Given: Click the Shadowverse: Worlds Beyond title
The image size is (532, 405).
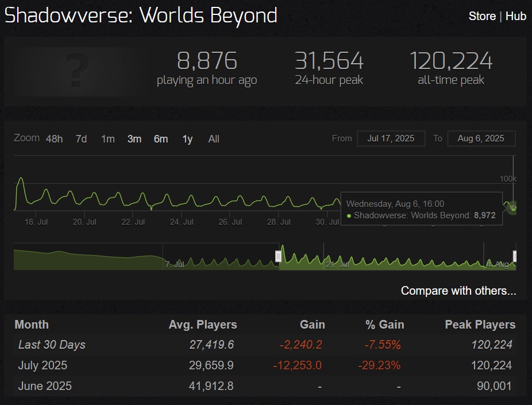Looking at the screenshot, I should point(141,16).
